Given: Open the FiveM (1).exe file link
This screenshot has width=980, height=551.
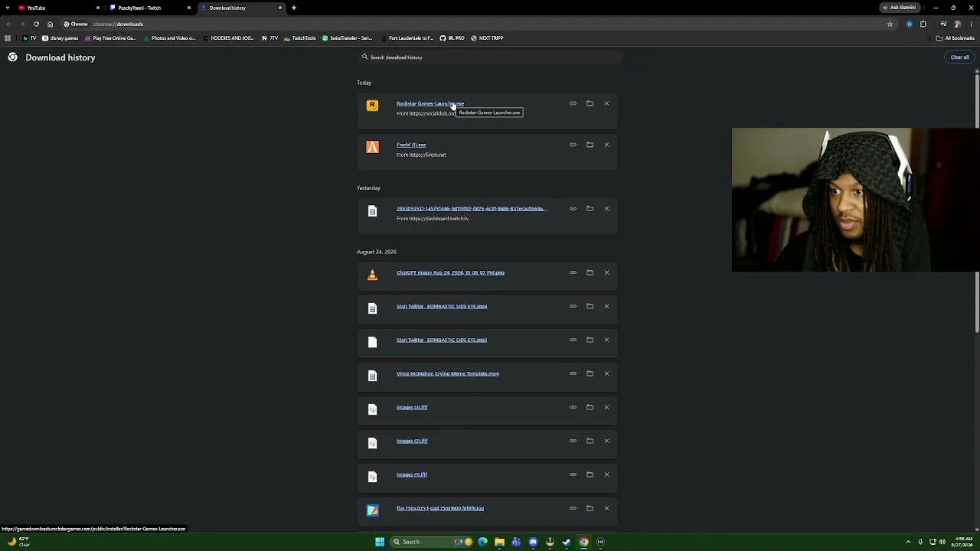Looking at the screenshot, I should click(x=411, y=145).
